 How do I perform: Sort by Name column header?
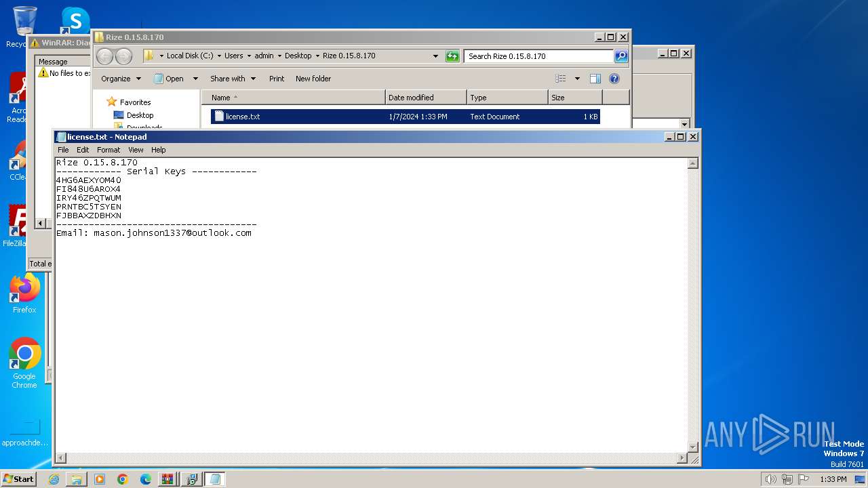(293, 98)
